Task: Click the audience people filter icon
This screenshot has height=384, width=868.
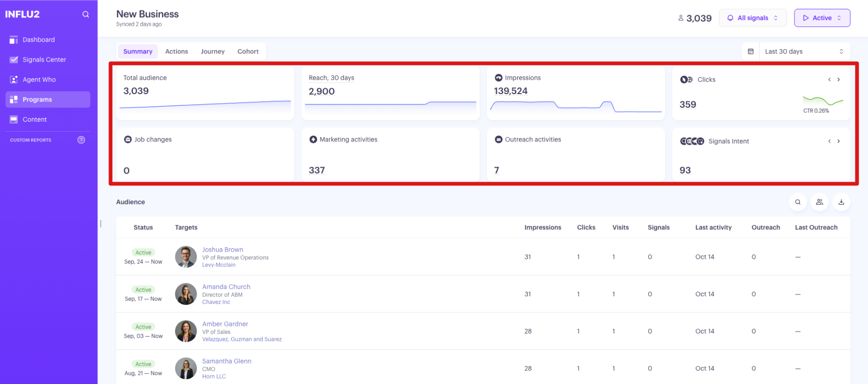Action: tap(820, 202)
